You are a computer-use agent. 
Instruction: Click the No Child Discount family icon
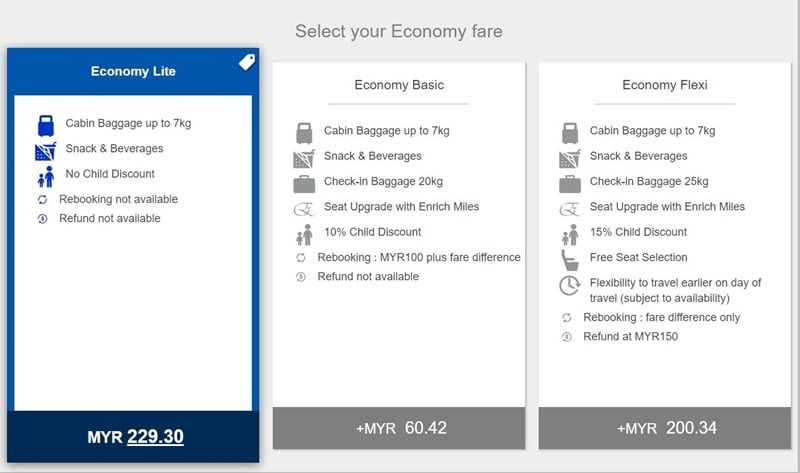pos(46,177)
